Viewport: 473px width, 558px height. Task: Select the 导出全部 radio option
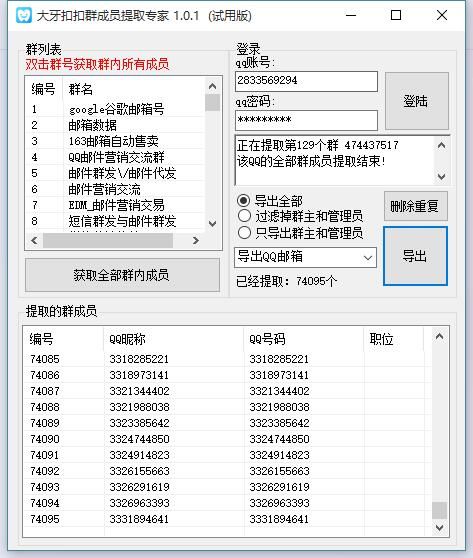(x=270, y=201)
